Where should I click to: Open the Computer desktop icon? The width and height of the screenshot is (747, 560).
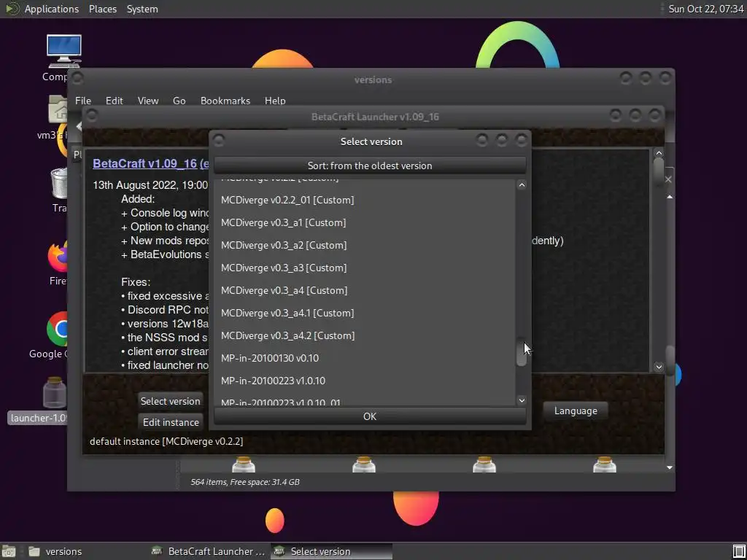(x=64, y=52)
